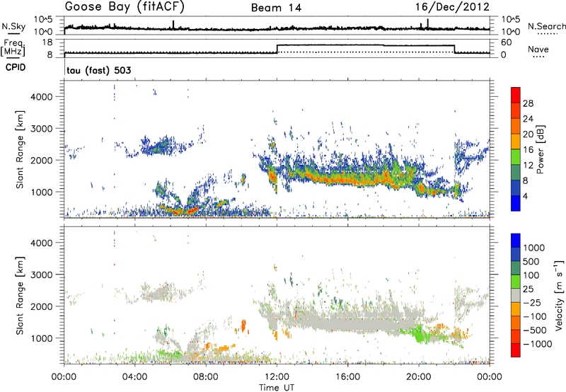Click the noise spike near 06:00 in N.Sky trace
566x392 pixels.
[173, 24]
